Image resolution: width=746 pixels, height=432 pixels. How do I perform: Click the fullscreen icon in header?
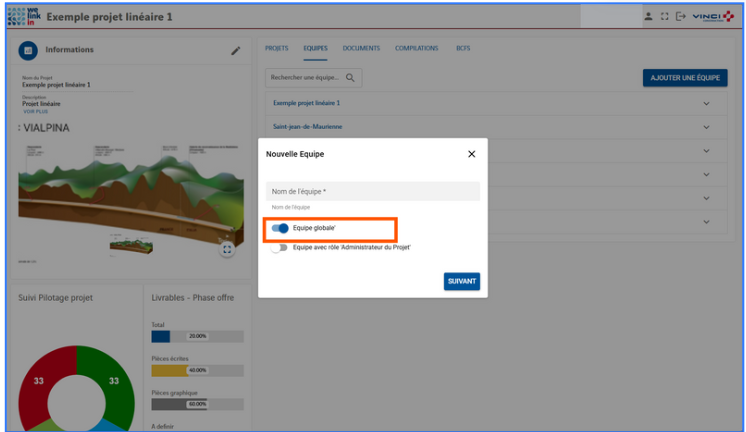[x=664, y=17]
